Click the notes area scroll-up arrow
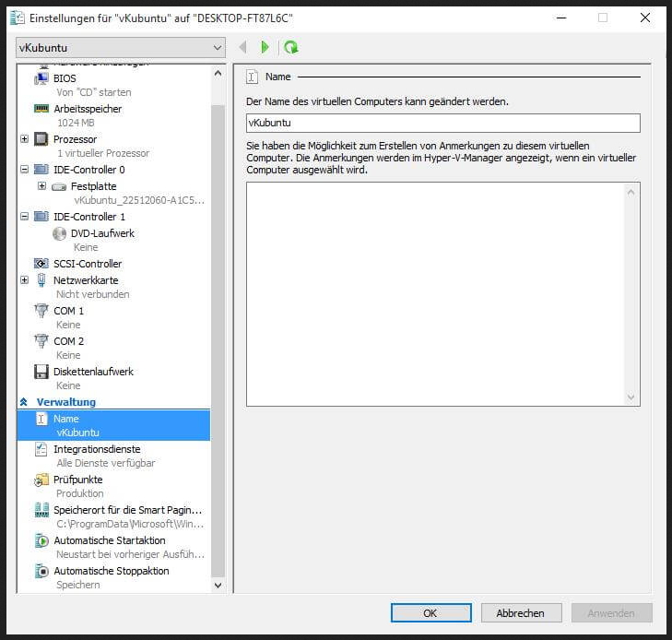672x640 pixels. pyautogui.click(x=631, y=193)
